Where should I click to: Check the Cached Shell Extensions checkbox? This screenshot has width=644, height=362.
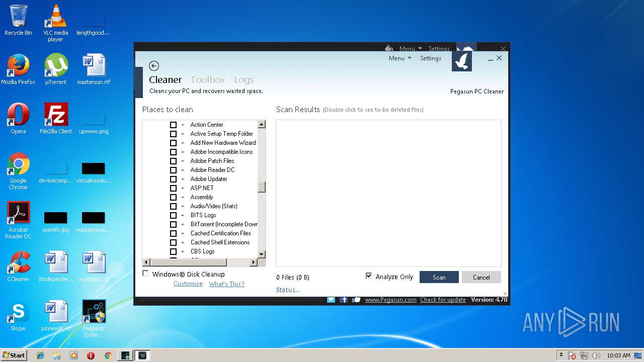pos(173,242)
